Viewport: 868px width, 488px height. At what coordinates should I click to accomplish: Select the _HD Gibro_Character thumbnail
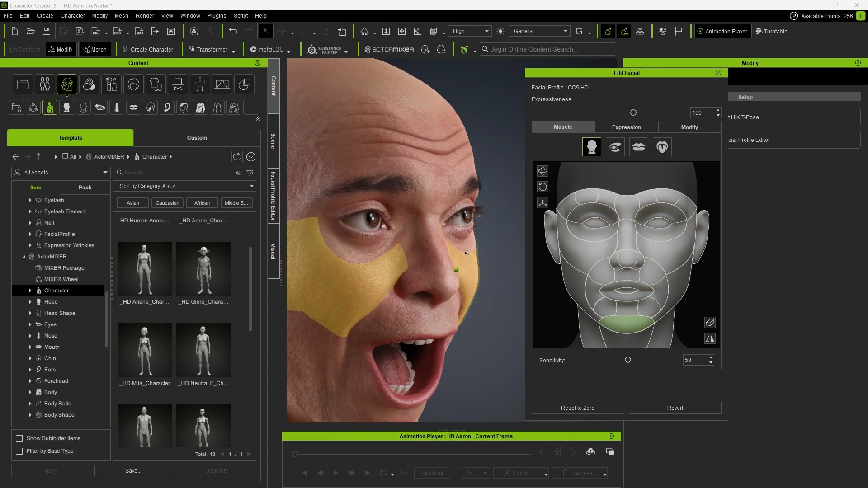(203, 269)
